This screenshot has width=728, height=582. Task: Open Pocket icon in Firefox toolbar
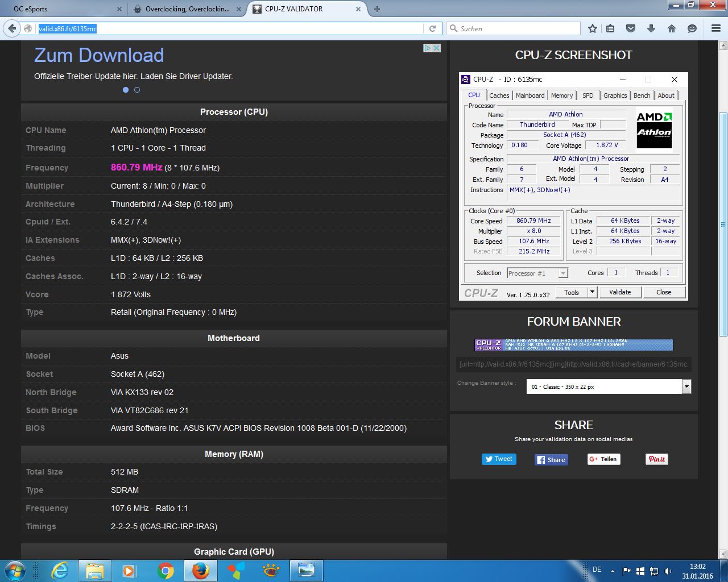(631, 28)
